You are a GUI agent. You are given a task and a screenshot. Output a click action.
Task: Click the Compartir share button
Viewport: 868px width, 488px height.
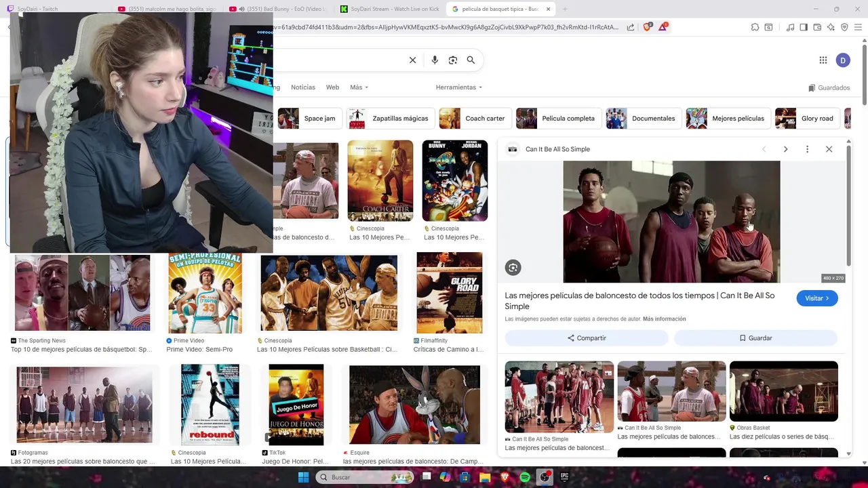point(587,338)
